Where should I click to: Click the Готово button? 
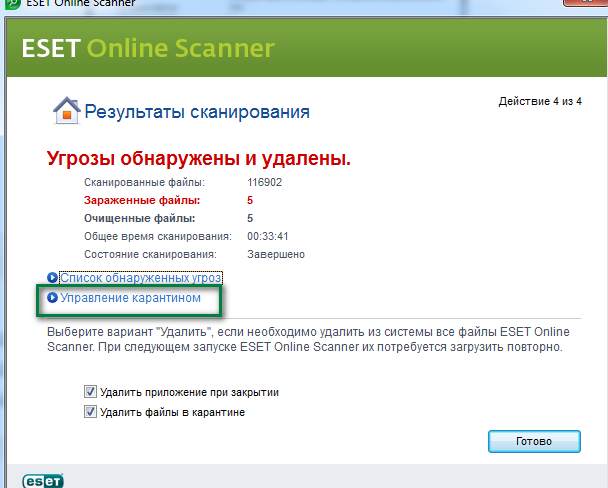tap(534, 441)
